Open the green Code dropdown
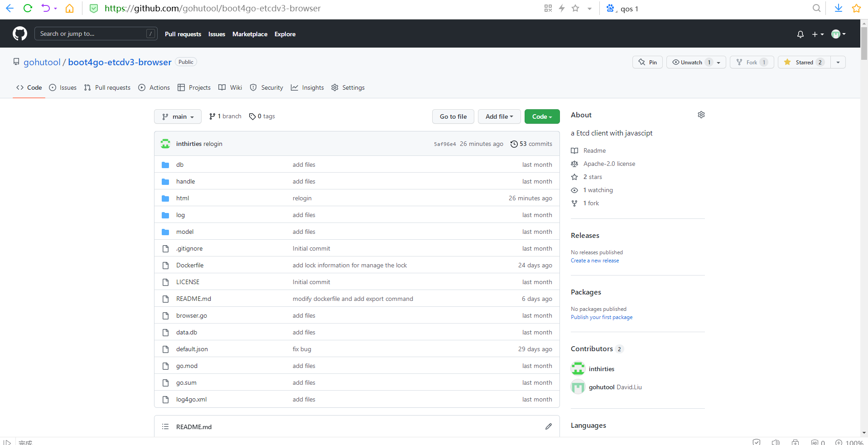 (542, 116)
